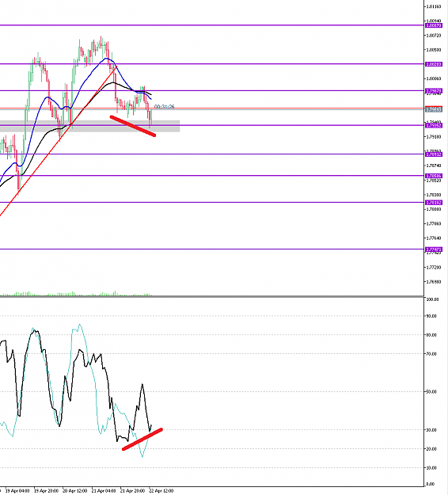Viewport: 448px width, 495px height.
Task: Click the 19 Apr 04:00 time label
Action: point(17,491)
